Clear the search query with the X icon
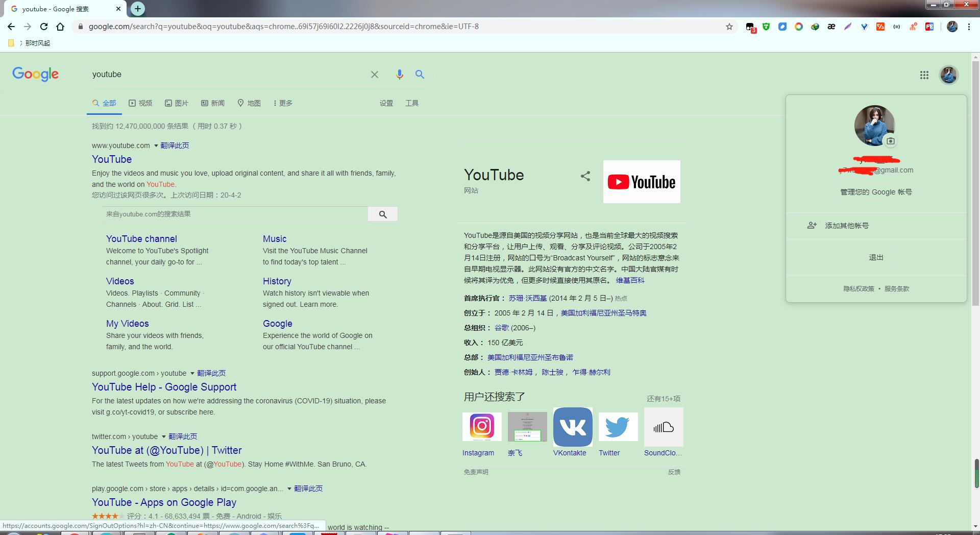This screenshot has height=535, width=980. tap(375, 75)
